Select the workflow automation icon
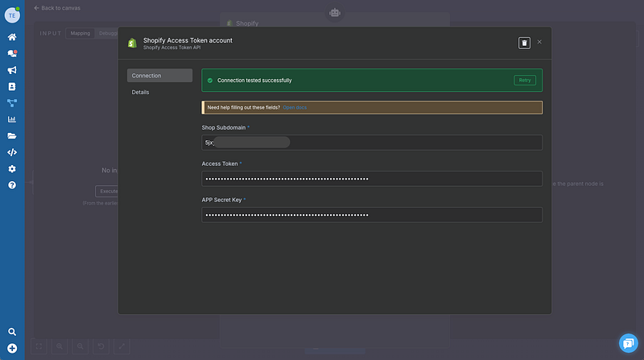The image size is (644, 360). click(x=12, y=103)
